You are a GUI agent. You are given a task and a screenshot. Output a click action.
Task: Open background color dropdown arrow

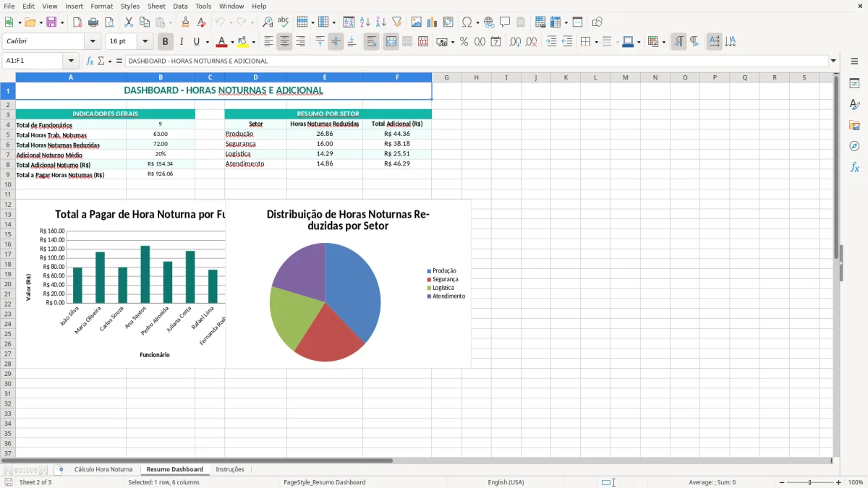pyautogui.click(x=253, y=42)
